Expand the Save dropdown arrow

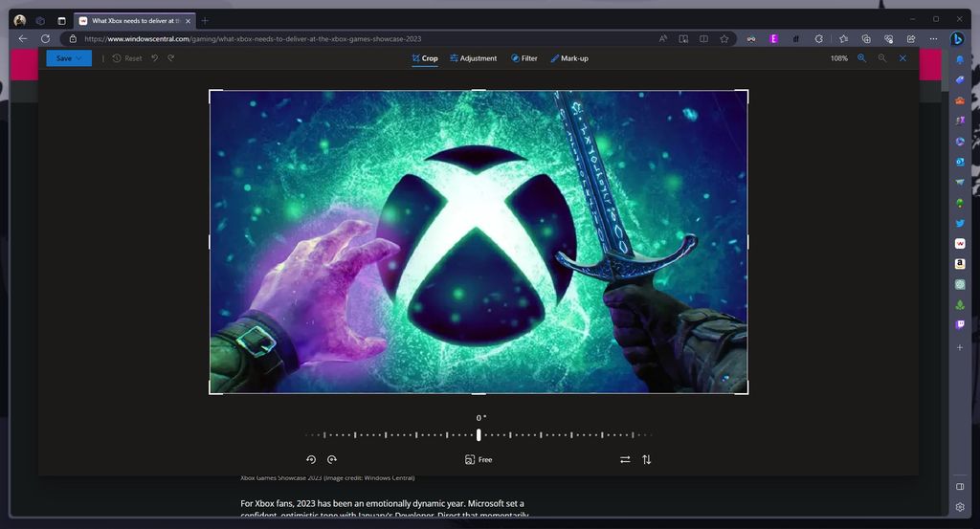click(79, 58)
